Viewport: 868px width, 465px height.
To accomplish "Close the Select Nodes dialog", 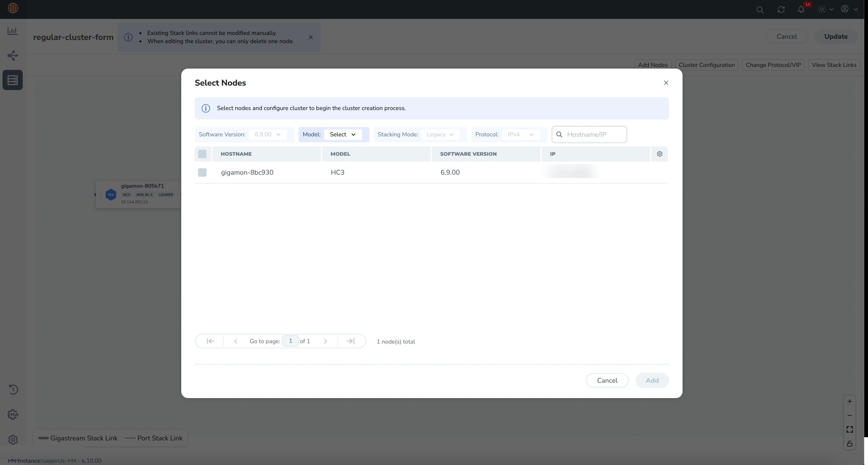I will [666, 83].
